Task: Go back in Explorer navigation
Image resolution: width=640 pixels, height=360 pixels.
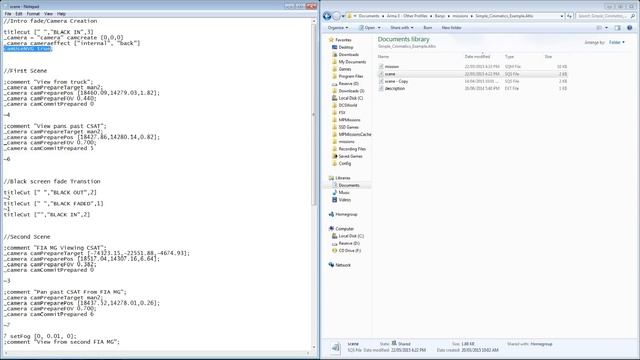Action: pos(327,16)
